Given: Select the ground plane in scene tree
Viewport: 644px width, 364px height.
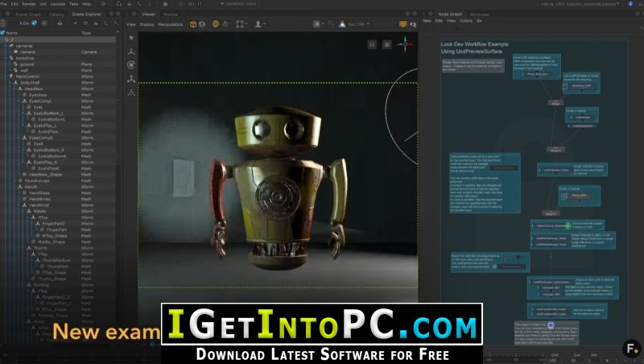Looking at the screenshot, I should point(27,64).
